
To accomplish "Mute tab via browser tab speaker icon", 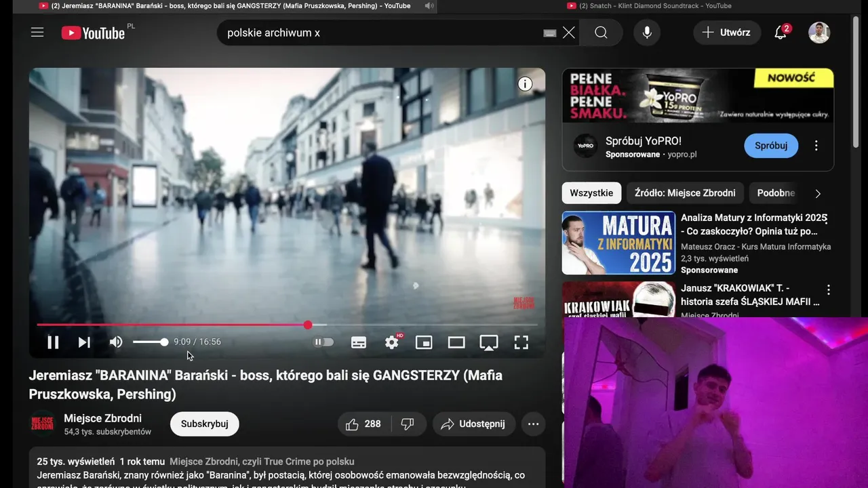I will [x=429, y=6].
